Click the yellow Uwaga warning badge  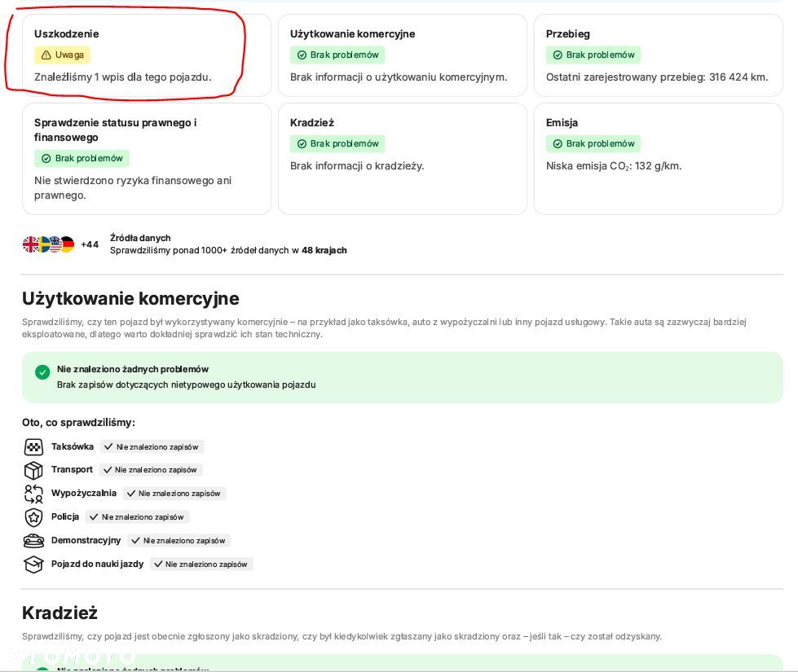62,55
